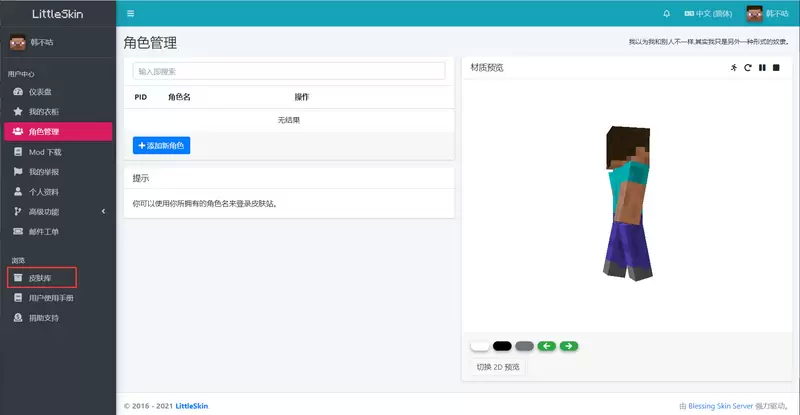Image resolution: width=800 pixels, height=415 pixels.
Task: Toggle rotation icon in preview header
Action: [x=748, y=67]
